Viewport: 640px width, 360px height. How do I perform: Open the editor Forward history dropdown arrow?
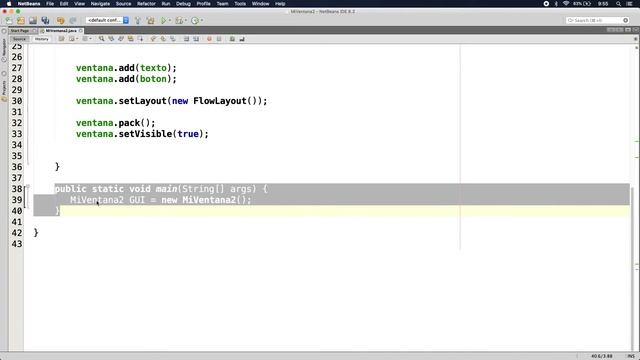tap(90, 39)
